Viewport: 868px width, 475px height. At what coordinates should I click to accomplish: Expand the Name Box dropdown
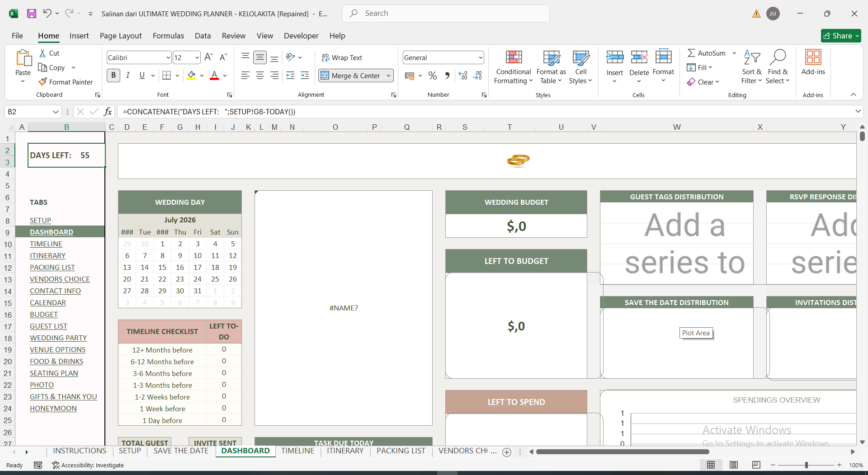point(56,112)
